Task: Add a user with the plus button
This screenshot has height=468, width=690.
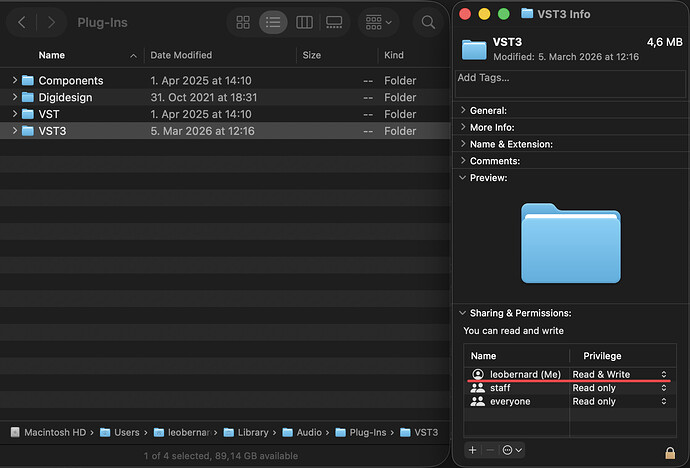Action: (472, 450)
